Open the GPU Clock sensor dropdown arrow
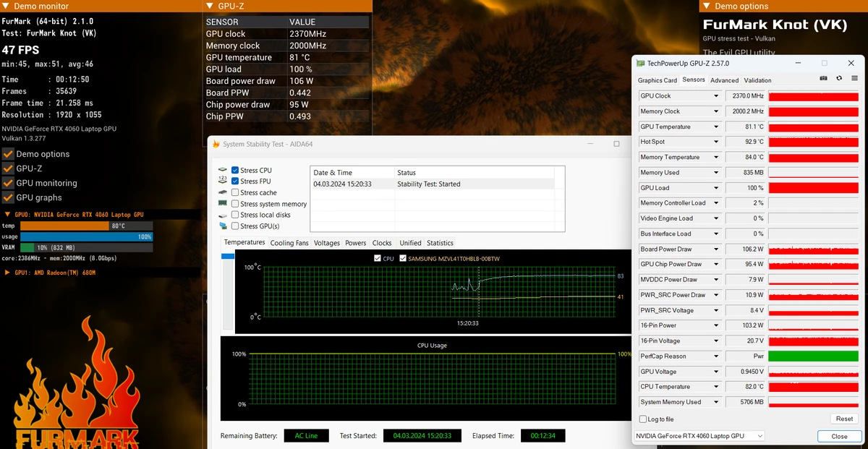Image resolution: width=868 pixels, height=449 pixels. point(716,96)
